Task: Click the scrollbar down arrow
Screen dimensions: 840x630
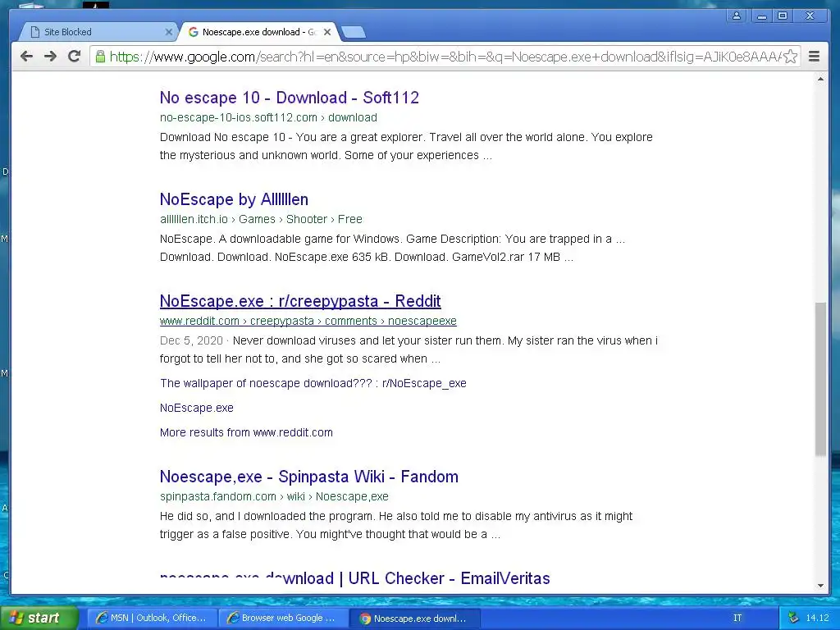Action: click(820, 586)
